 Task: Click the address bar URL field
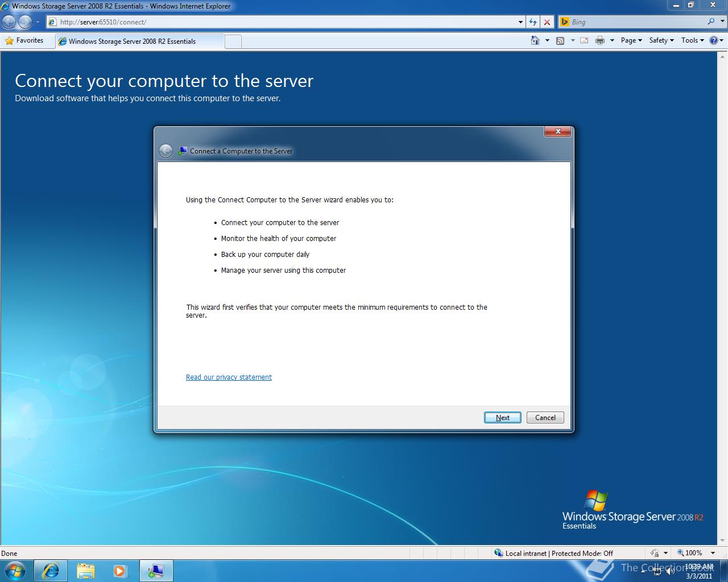pos(282,22)
